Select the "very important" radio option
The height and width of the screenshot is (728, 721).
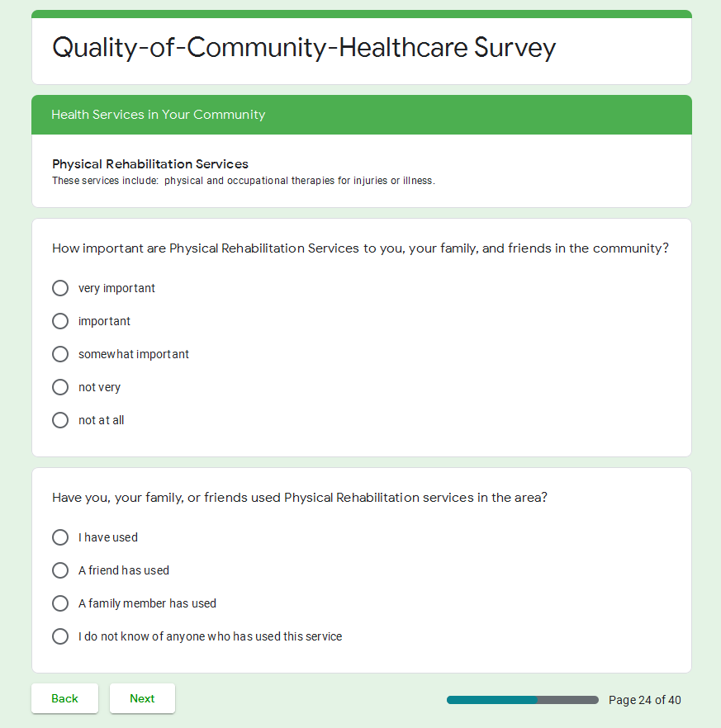point(60,288)
